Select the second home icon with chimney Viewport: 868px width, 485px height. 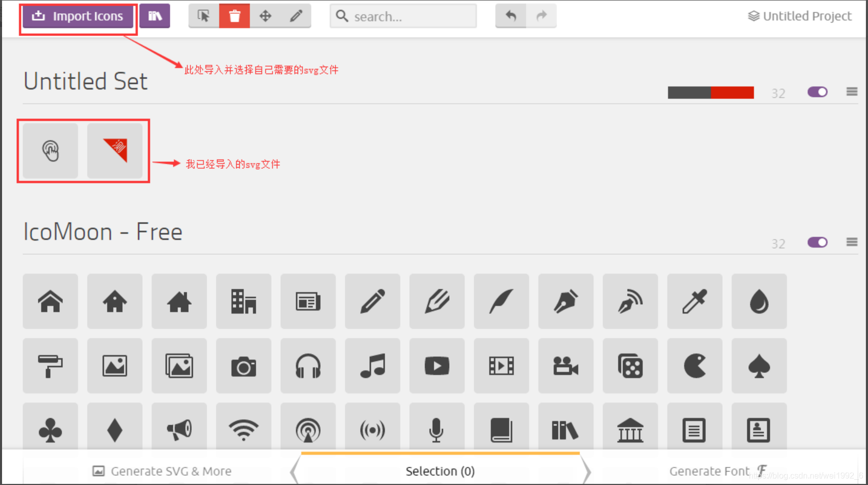tap(115, 301)
